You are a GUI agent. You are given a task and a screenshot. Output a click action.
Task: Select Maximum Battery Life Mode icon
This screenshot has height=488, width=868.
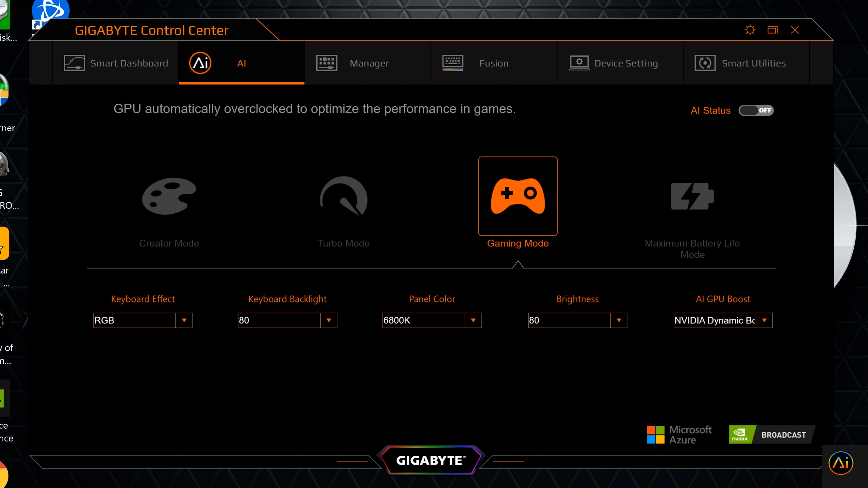tap(692, 195)
